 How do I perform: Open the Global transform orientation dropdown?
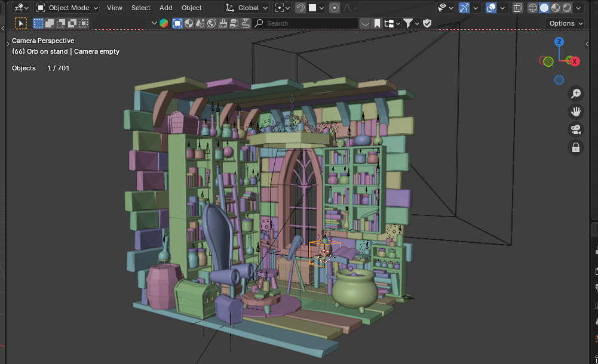pos(247,8)
